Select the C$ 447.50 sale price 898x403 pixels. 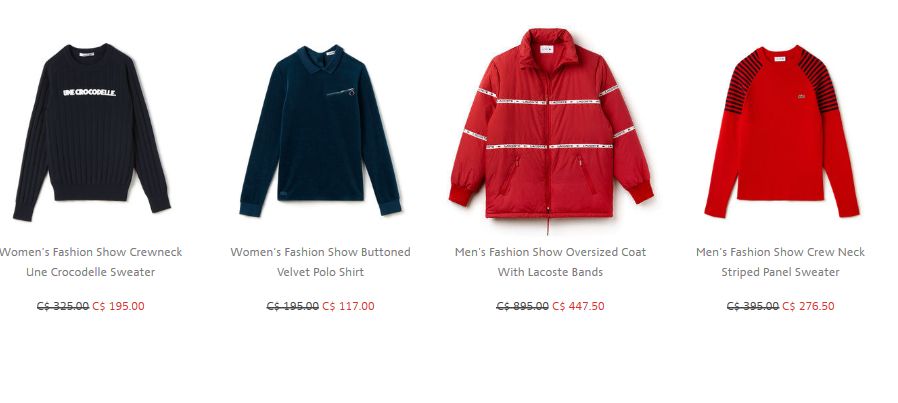pos(578,306)
